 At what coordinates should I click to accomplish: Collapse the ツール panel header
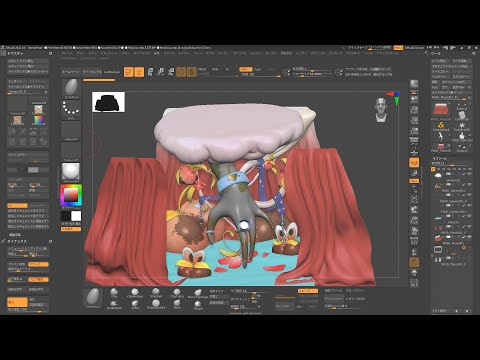click(x=436, y=53)
